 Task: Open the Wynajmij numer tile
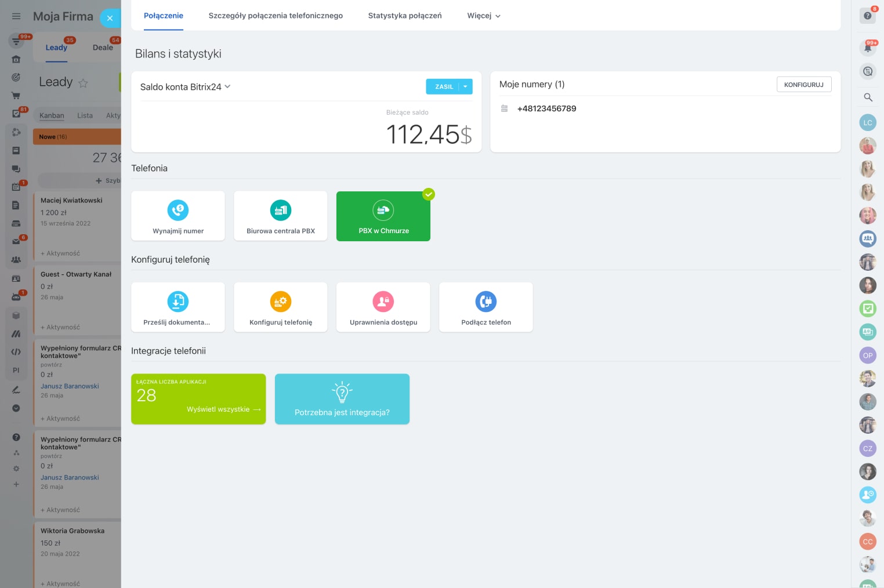[178, 216]
